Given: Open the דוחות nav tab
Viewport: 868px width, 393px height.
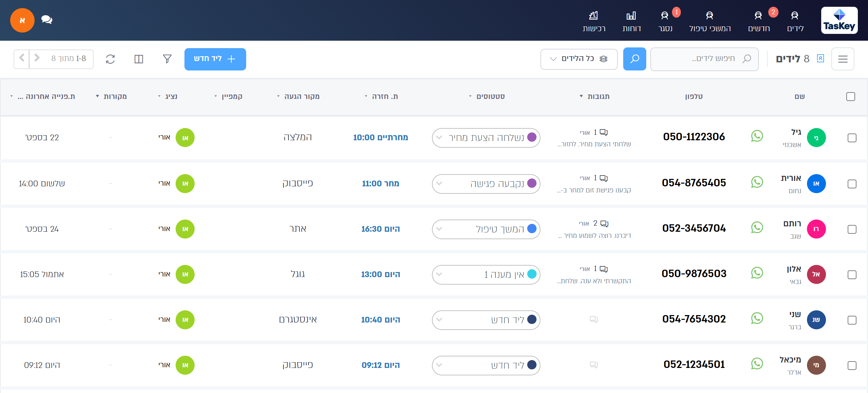Looking at the screenshot, I should click(632, 21).
